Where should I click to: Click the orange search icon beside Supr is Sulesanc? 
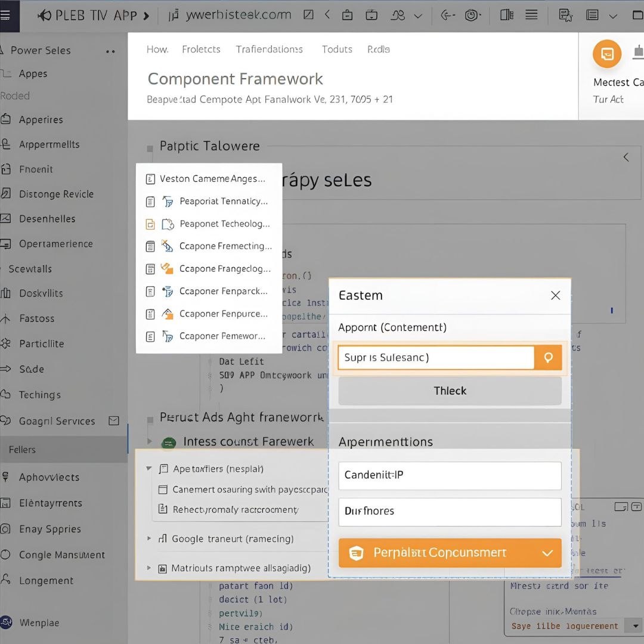pyautogui.click(x=548, y=358)
